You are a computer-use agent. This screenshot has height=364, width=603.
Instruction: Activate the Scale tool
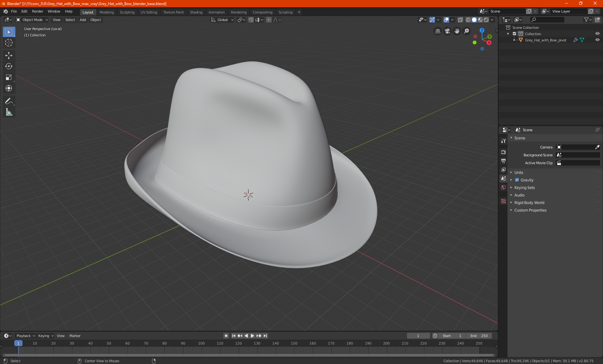tap(9, 77)
